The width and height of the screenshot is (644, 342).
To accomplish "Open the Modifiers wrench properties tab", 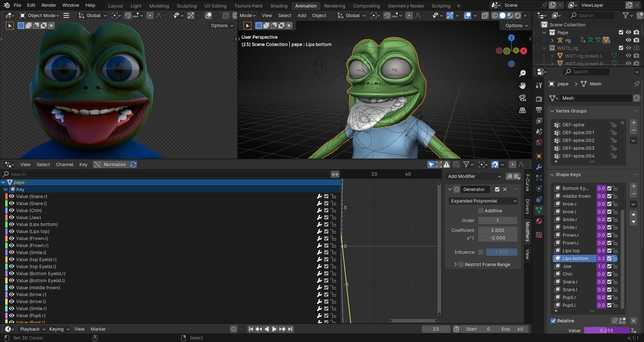I will tap(539, 167).
